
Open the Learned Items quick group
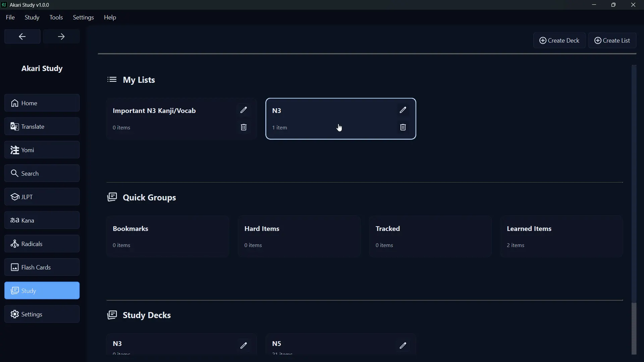coord(562,236)
